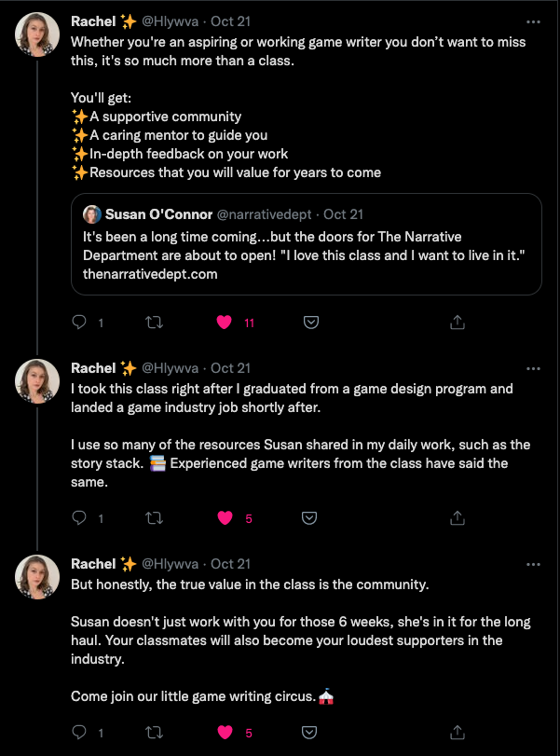Open the Oct 21 timestamp of first tweet
Screen dimensions: 560x756
click(x=231, y=21)
